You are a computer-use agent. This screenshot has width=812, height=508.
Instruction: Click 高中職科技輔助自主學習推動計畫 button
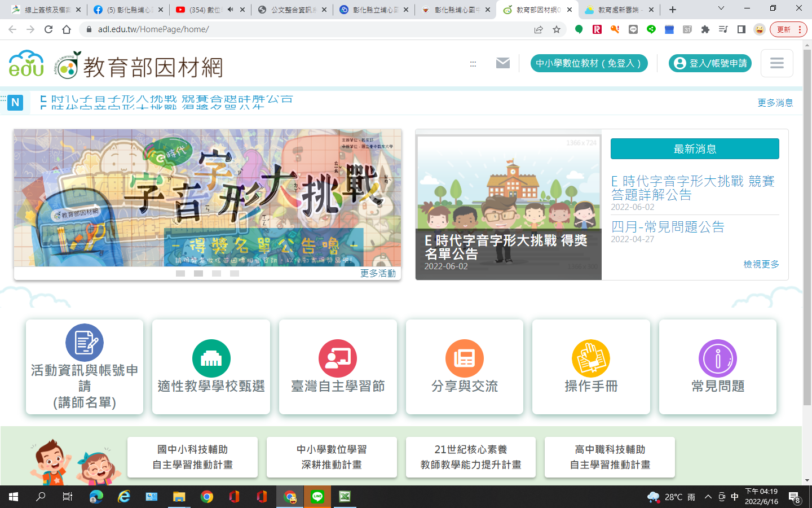610,457
